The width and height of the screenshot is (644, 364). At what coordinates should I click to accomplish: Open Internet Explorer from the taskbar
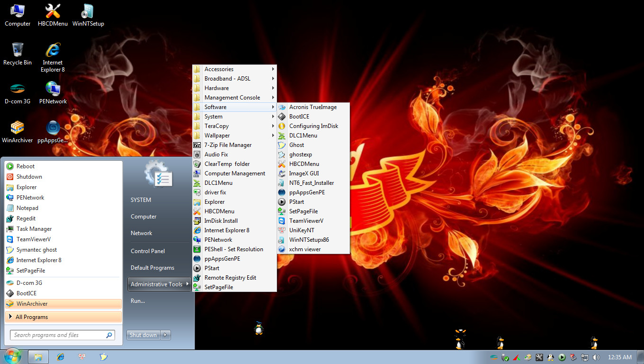60,357
